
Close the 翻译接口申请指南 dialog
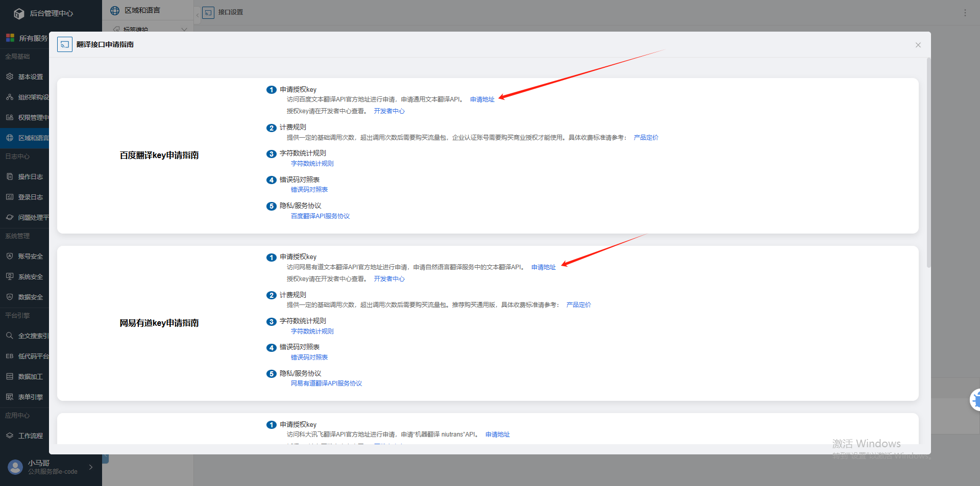[x=918, y=45]
